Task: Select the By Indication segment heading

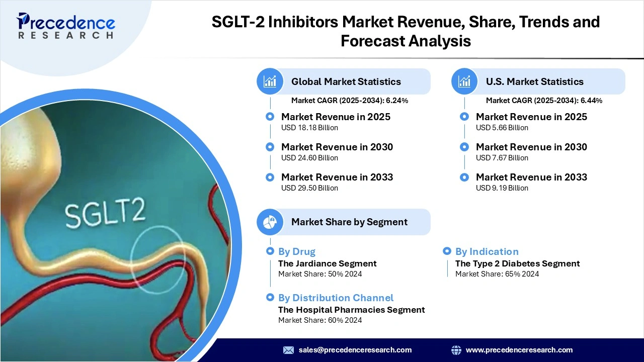Action: click(x=487, y=251)
